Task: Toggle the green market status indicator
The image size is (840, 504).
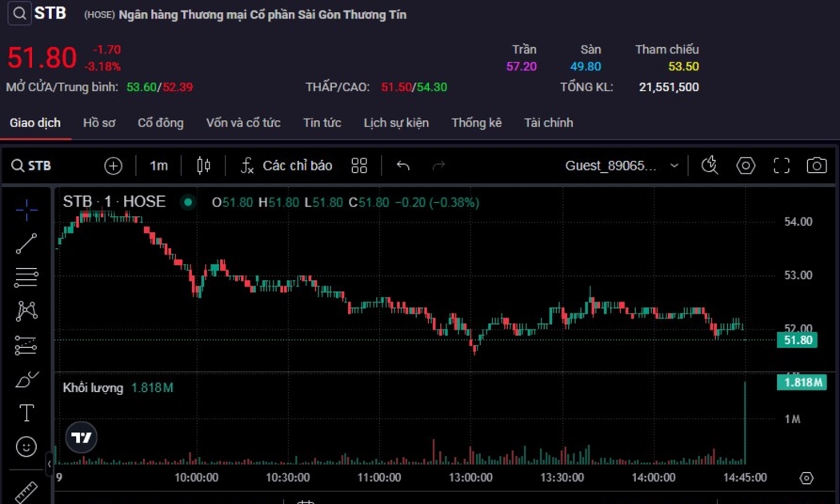Action: (x=188, y=202)
